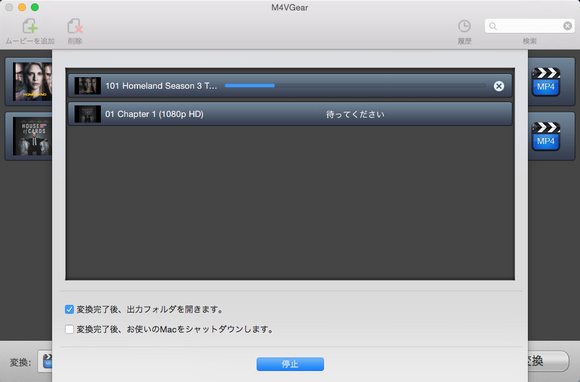This screenshot has width=580, height=382.
Task: Cancel the 101 Homeland Season 3 conversion
Action: click(499, 86)
